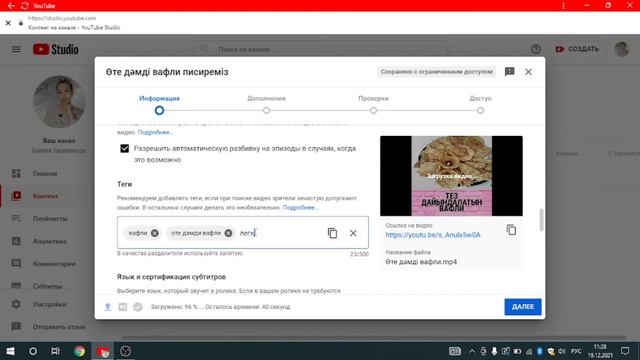This screenshot has width=640, height=360.
Task: Open the Windows Start menu
Action: pos(11,351)
